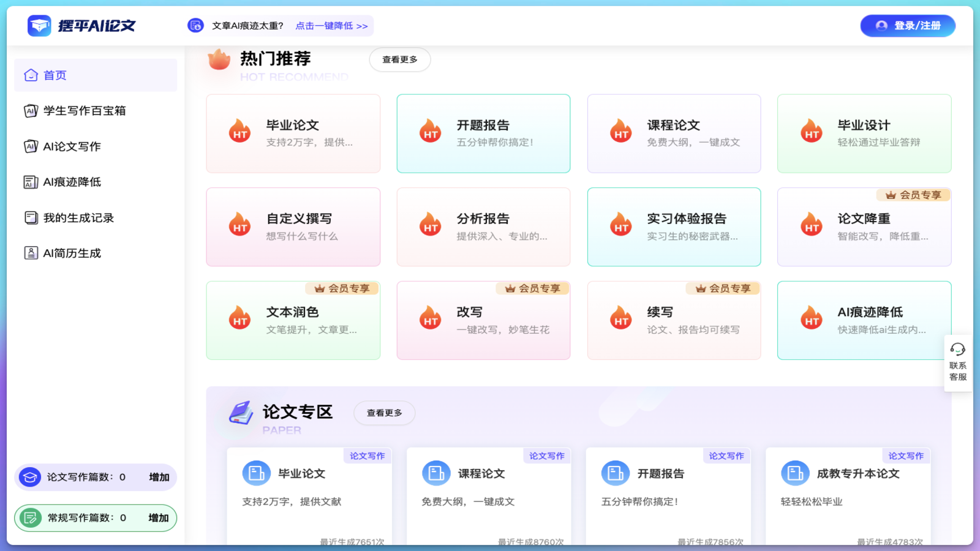Click the 论文写作 tag on 课程论文 card
This screenshot has width=980, height=551.
pos(546,455)
